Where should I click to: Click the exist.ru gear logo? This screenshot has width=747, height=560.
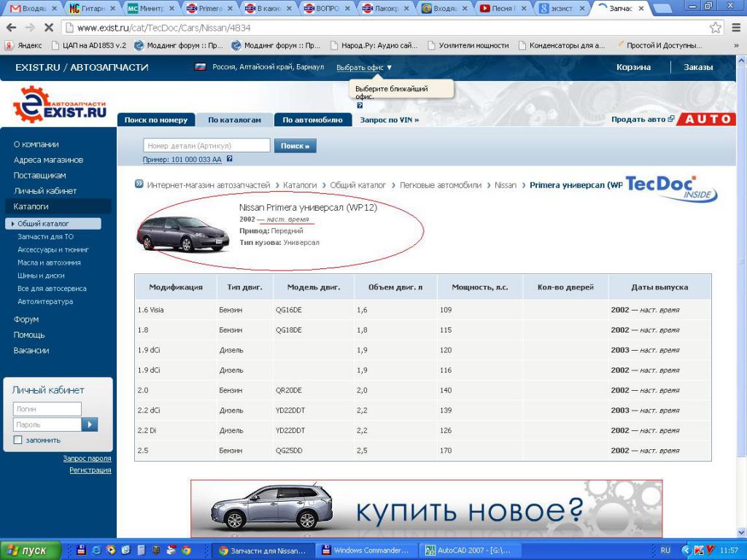(x=60, y=105)
